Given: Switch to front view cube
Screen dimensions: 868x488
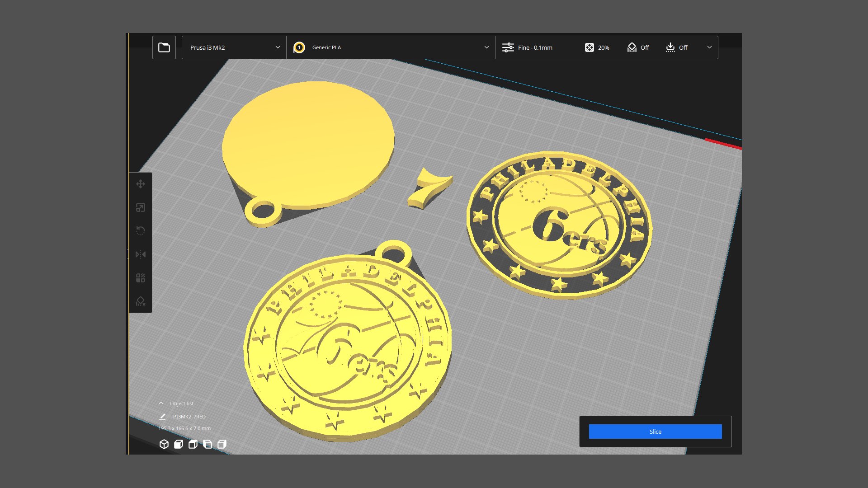Looking at the screenshot, I should (x=179, y=444).
